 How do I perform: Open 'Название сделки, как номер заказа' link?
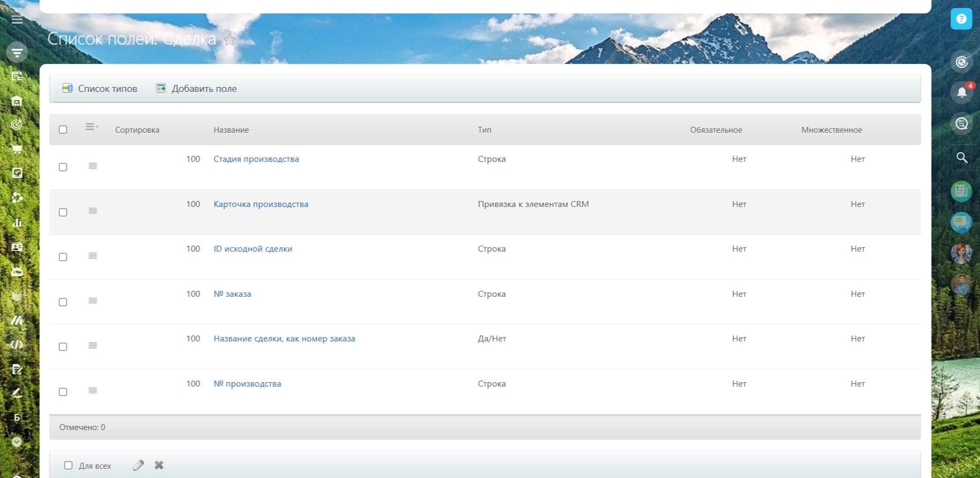284,339
